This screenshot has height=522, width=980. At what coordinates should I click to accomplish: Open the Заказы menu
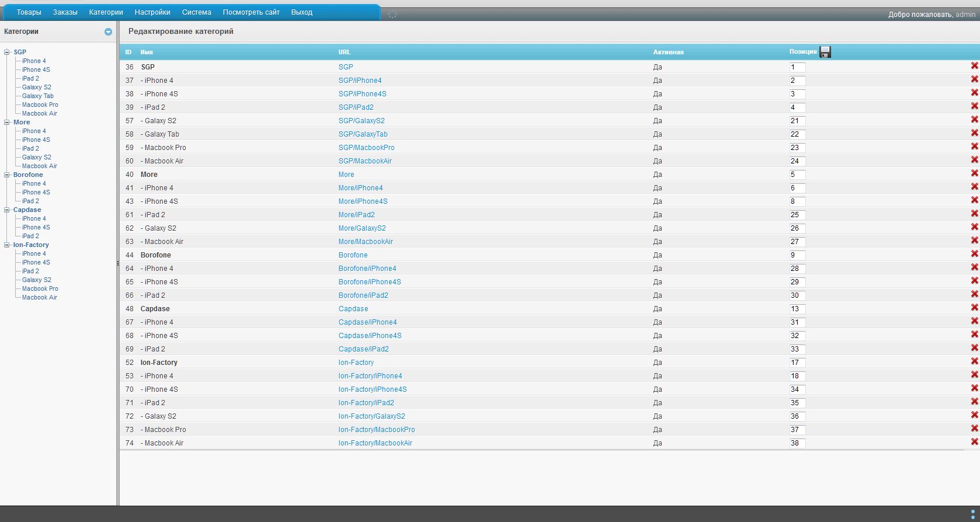[x=65, y=12]
